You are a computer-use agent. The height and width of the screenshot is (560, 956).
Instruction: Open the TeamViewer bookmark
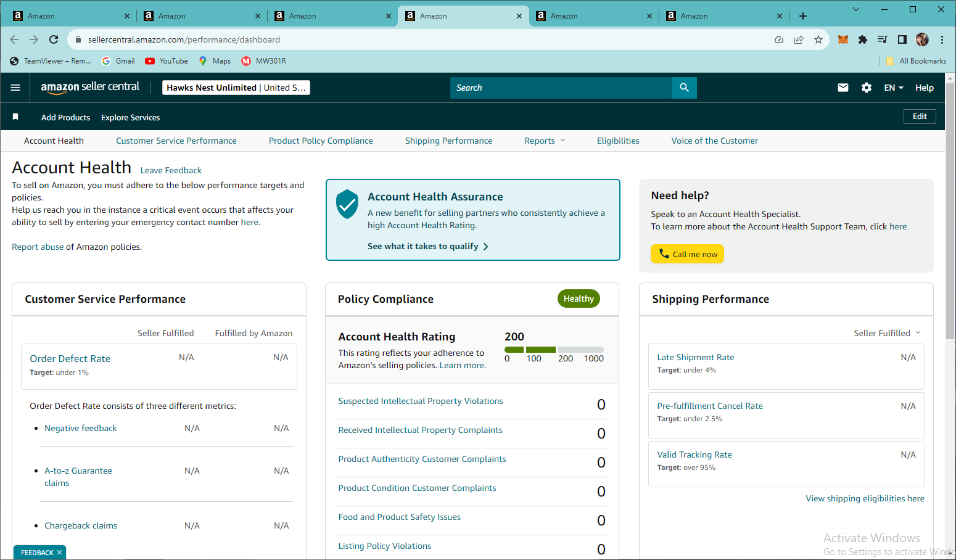pos(50,61)
